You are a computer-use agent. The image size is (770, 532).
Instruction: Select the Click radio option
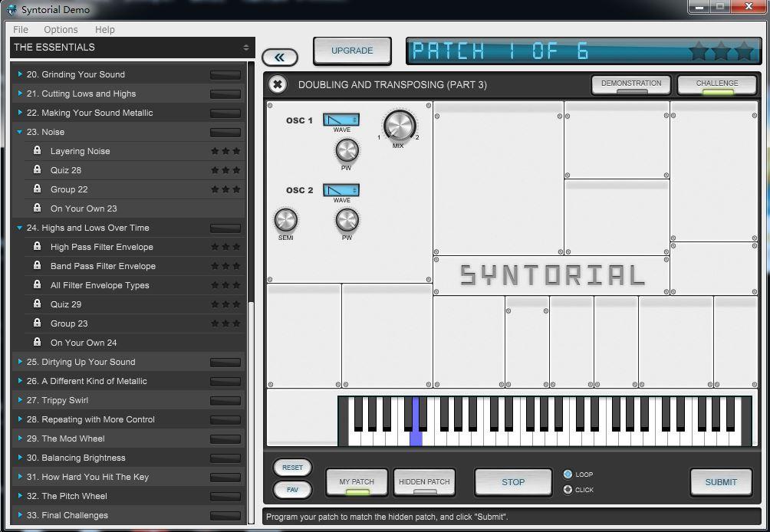pyautogui.click(x=568, y=489)
